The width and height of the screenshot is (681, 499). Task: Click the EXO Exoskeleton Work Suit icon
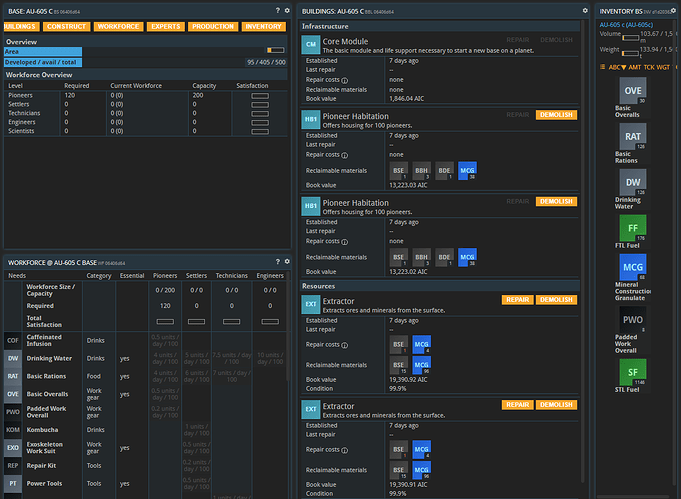pyautogui.click(x=13, y=448)
